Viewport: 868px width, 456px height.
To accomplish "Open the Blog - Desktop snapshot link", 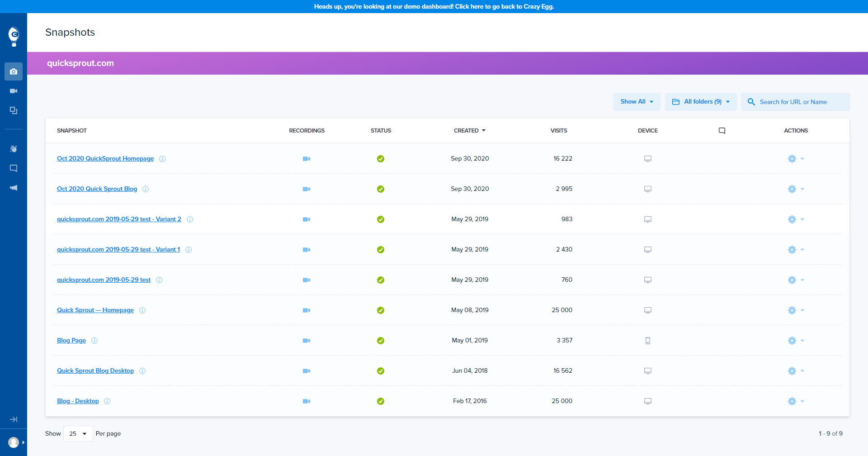I will [x=78, y=401].
